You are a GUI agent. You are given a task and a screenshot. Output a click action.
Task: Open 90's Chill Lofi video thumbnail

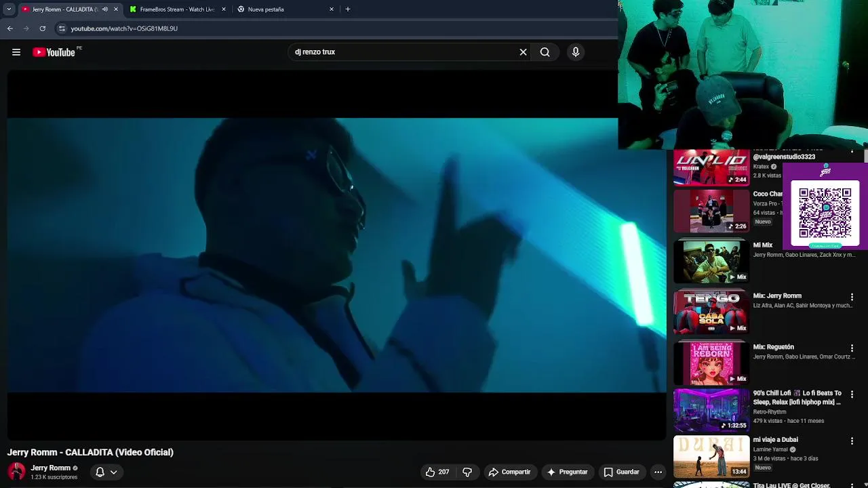pyautogui.click(x=711, y=409)
